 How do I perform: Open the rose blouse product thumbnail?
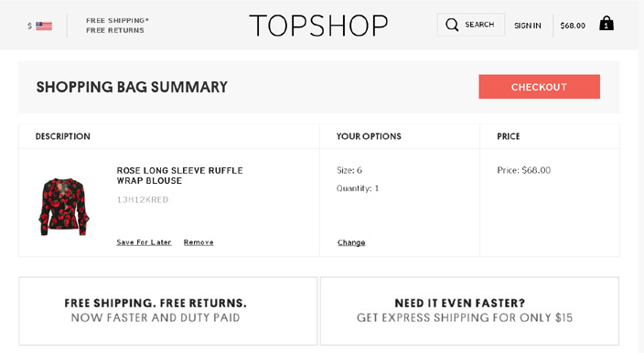tap(64, 207)
